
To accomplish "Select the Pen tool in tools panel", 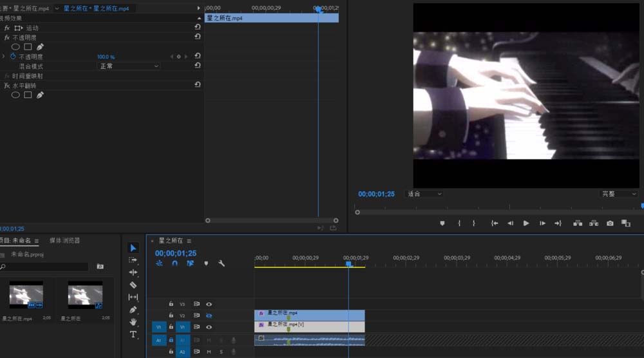I will point(133,310).
